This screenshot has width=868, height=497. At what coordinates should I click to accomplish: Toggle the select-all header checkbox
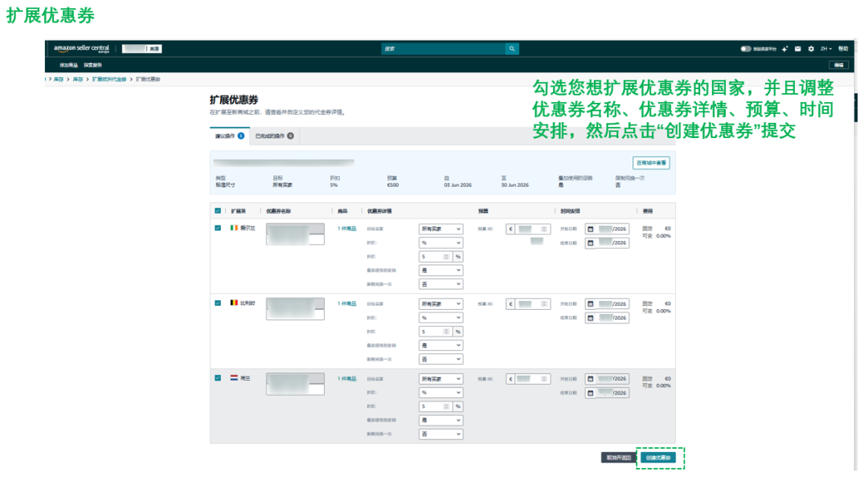point(218,210)
